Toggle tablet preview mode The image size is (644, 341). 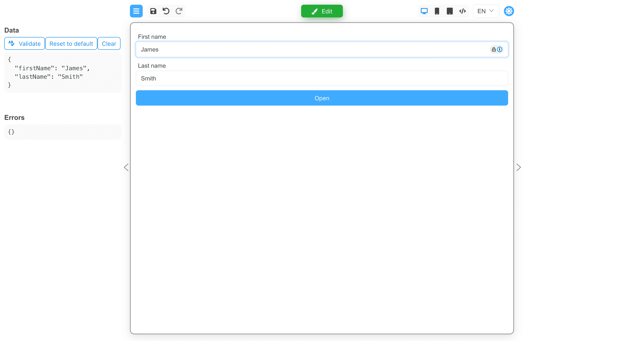(450, 11)
